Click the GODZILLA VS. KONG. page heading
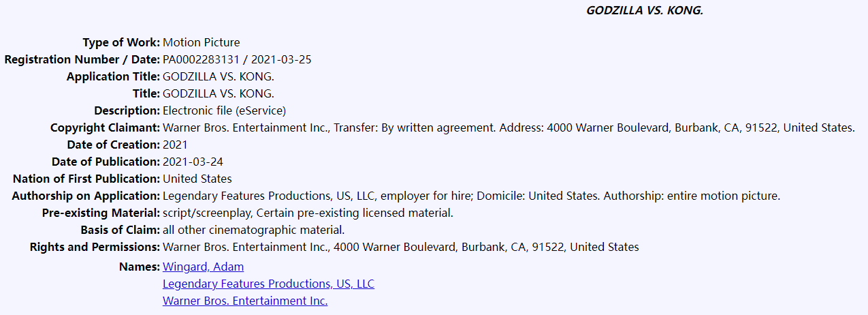Viewport: 868px width, 315px height. 644,10
